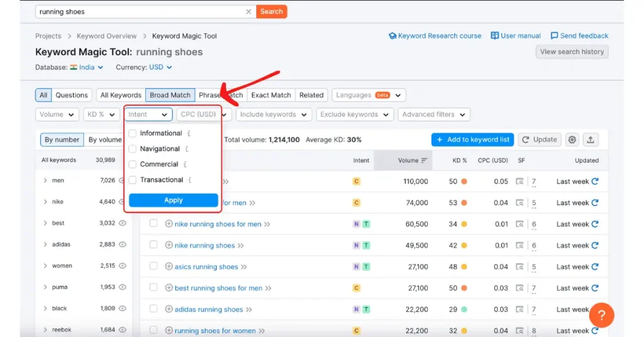Screen dimensions: 644x337
Task: Click the orange Search button
Action: click(272, 11)
